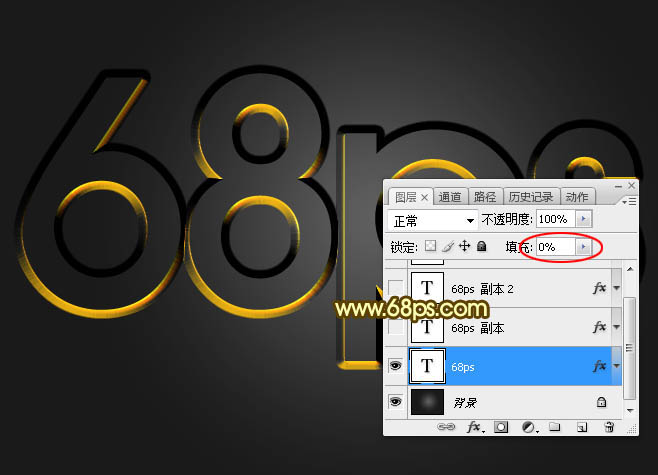The height and width of the screenshot is (475, 658).
Task: Hide the 68ps layer
Action: [x=395, y=366]
